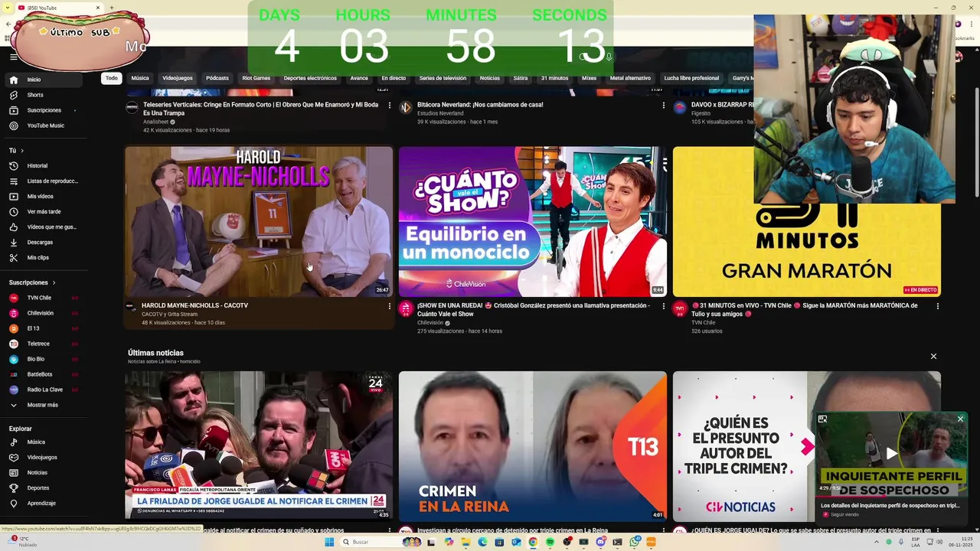Viewport: 980px width, 551px height.
Task: Explore Deportes category in the sidebar
Action: [x=44, y=488]
